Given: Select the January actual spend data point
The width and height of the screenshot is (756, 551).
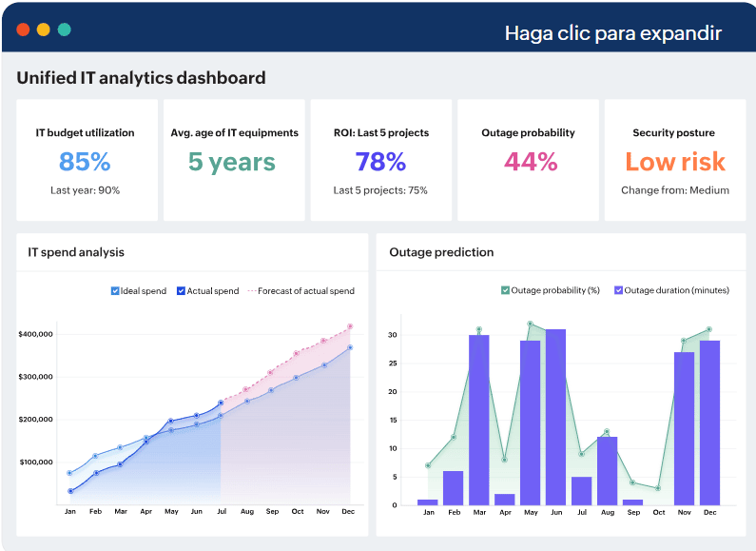Looking at the screenshot, I should [x=70, y=491].
